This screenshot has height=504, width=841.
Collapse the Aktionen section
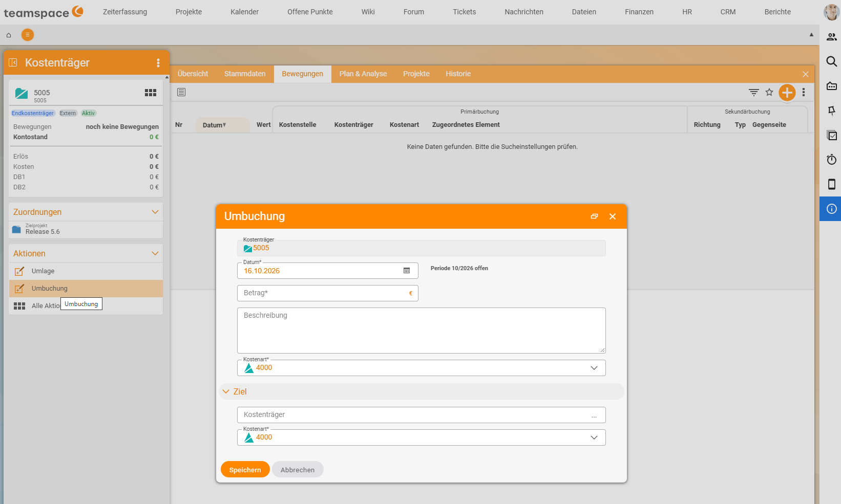[x=155, y=253]
